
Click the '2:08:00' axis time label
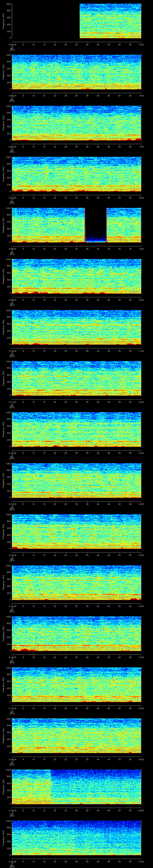(12, 249)
